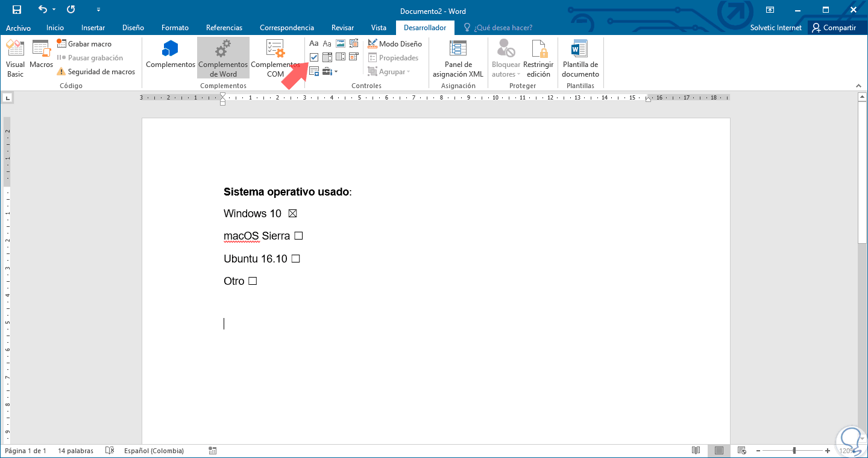Open the Archivo menu

coord(18,28)
